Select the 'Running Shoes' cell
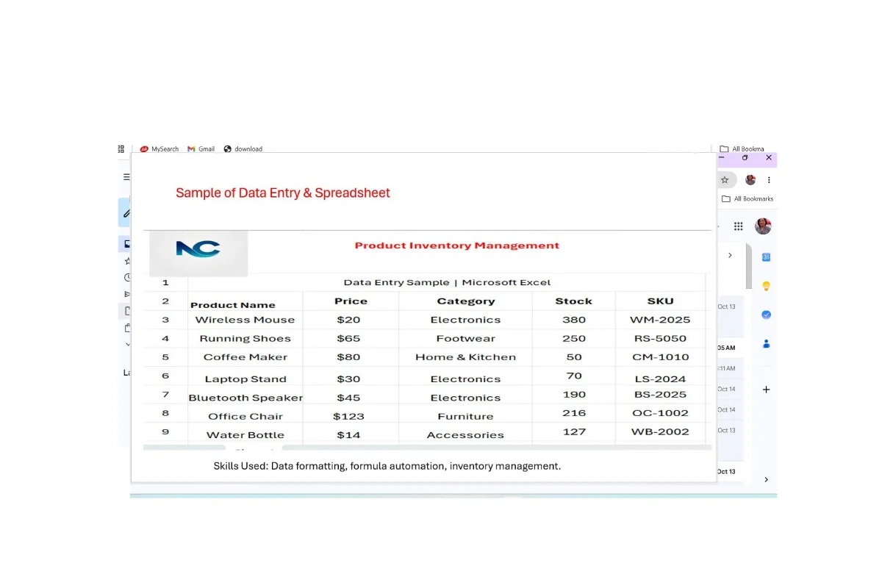Viewport: 882px width, 588px height. pos(245,339)
